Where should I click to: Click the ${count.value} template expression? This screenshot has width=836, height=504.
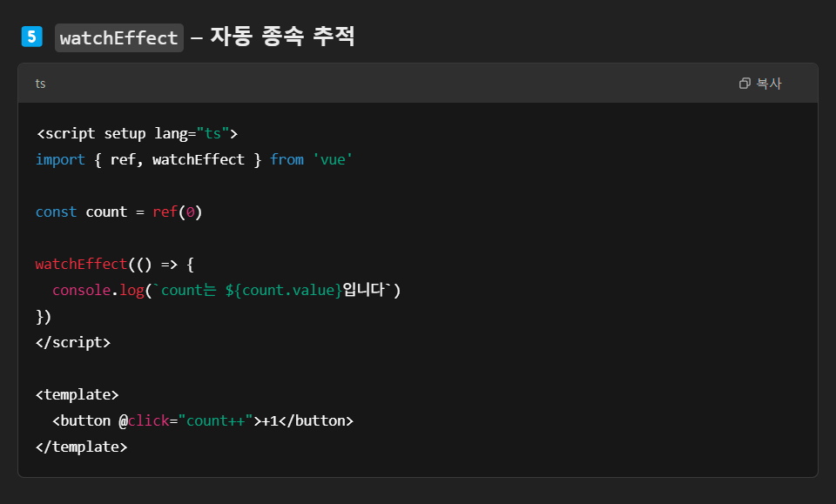pyautogui.click(x=284, y=291)
